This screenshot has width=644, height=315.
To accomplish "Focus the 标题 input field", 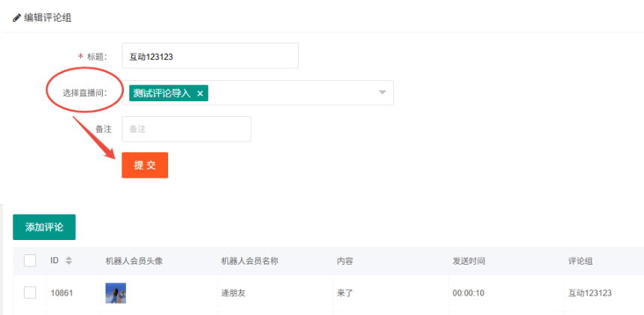I will (209, 55).
